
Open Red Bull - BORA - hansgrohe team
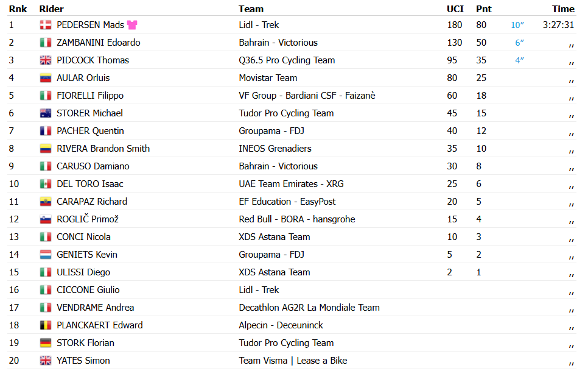click(x=297, y=219)
